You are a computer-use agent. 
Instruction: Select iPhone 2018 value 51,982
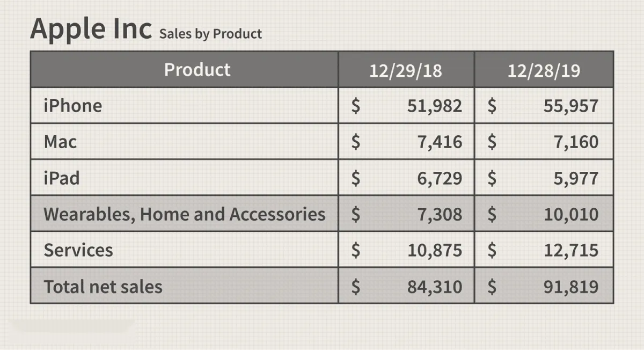pyautogui.click(x=435, y=106)
